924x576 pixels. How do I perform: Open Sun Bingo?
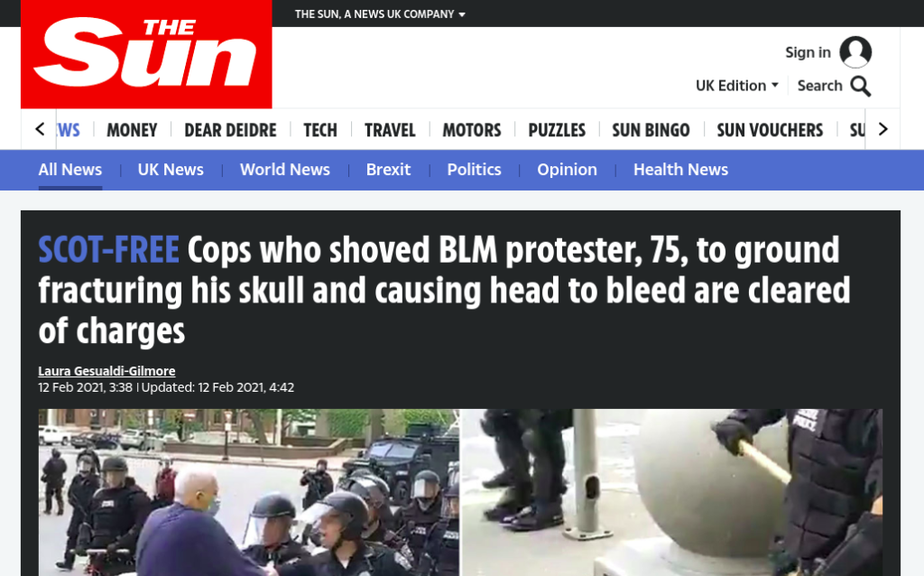click(651, 130)
